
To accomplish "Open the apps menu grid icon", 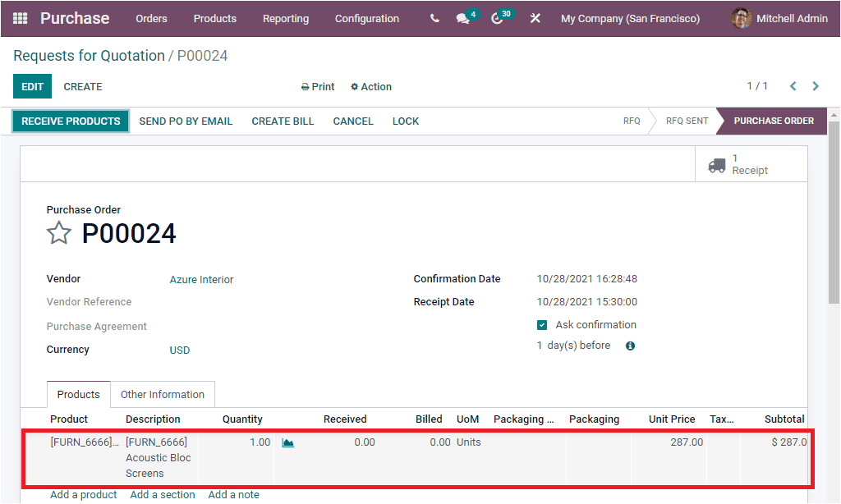I will click(18, 18).
